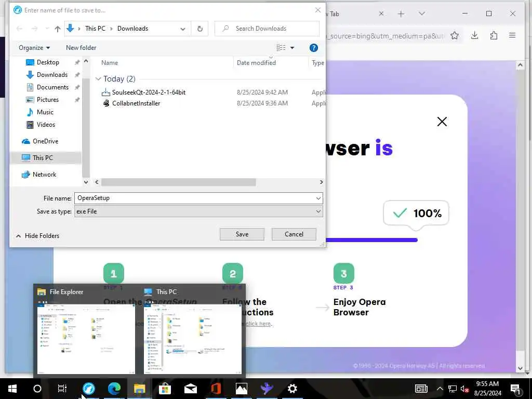Screen dimensions: 532x399
Task: Click the Save button
Action: [242, 234]
